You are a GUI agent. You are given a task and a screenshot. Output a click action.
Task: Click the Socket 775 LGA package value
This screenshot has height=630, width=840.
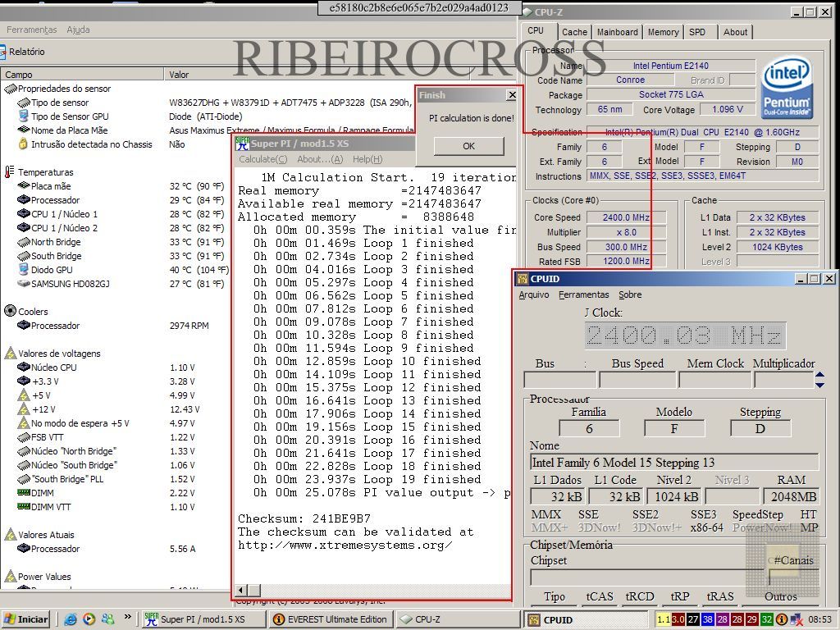click(671, 94)
